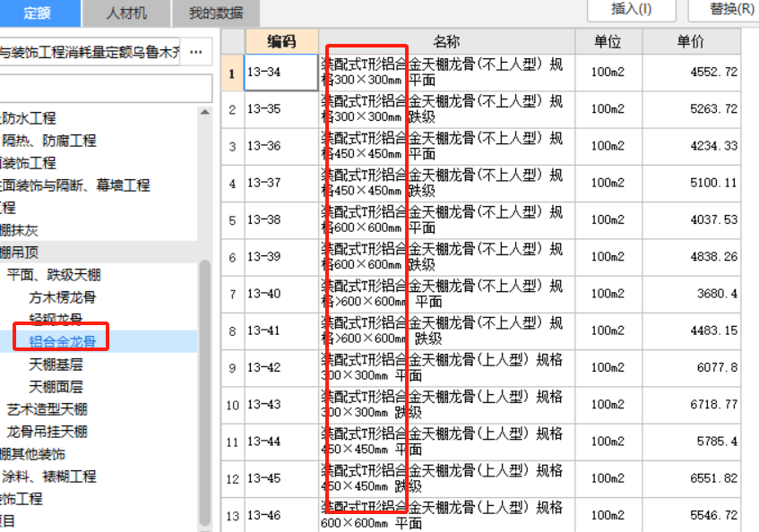Click price value 4234.33
This screenshot has width=759, height=532.
tap(713, 146)
